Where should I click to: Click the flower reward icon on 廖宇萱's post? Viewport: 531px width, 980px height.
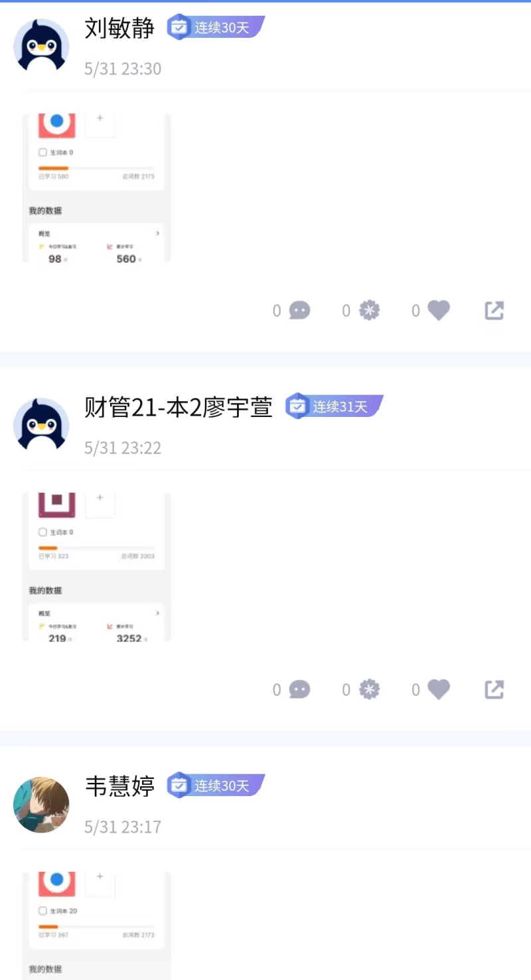(369, 690)
